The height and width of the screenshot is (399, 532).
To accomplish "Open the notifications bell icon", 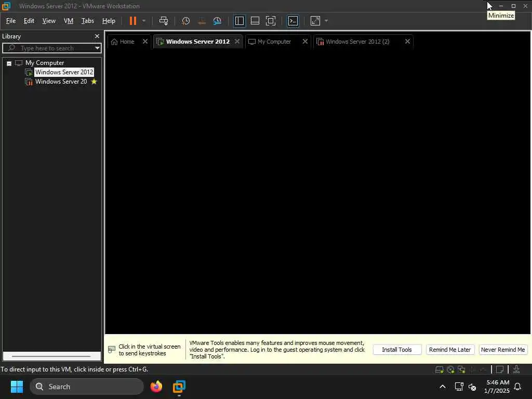I will tap(518, 387).
